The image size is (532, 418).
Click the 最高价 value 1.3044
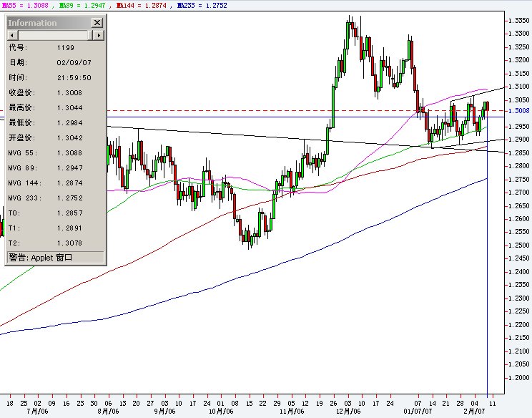70,108
